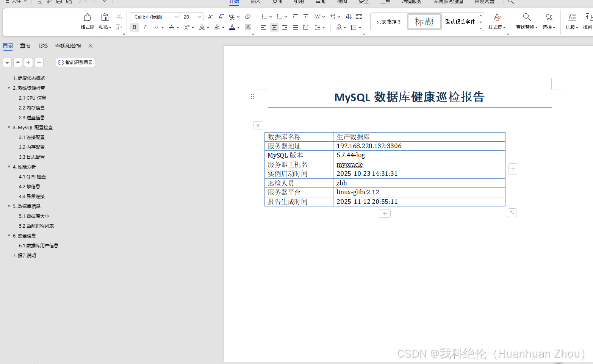Apply the 默认段落字体 style

[460, 22]
